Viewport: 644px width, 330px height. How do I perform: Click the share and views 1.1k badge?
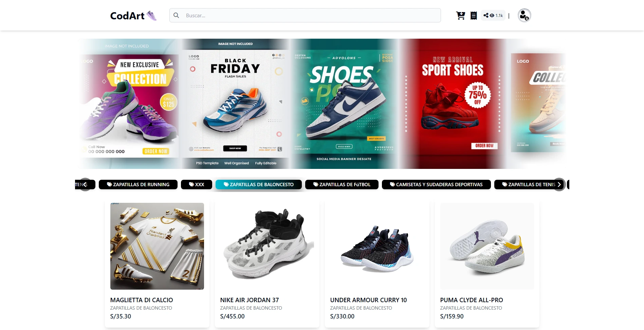pos(493,16)
